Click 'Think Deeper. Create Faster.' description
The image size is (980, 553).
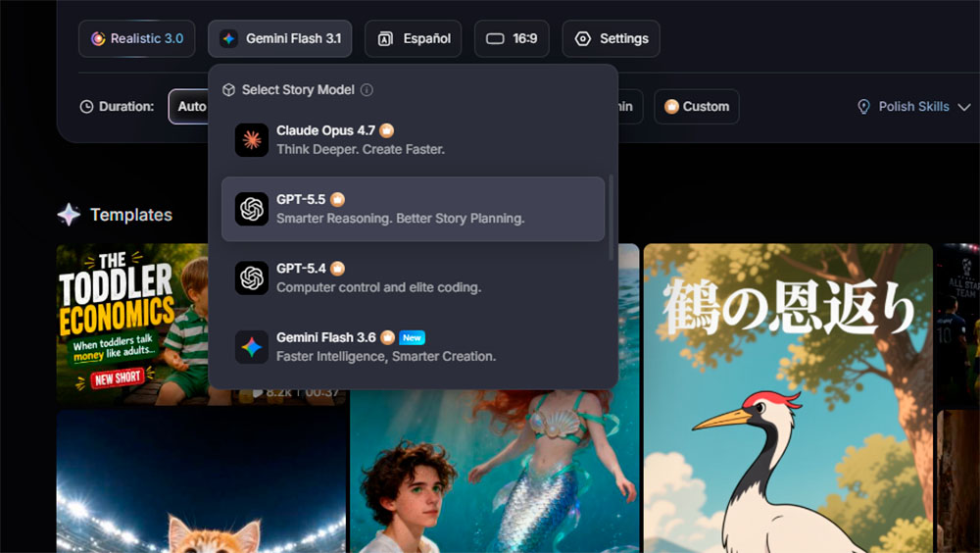pos(361,149)
